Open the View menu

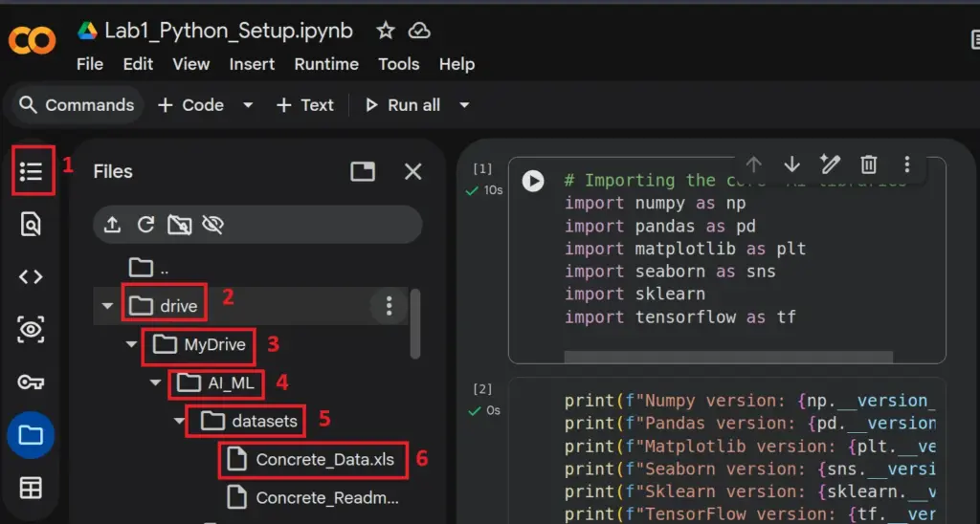pos(191,64)
